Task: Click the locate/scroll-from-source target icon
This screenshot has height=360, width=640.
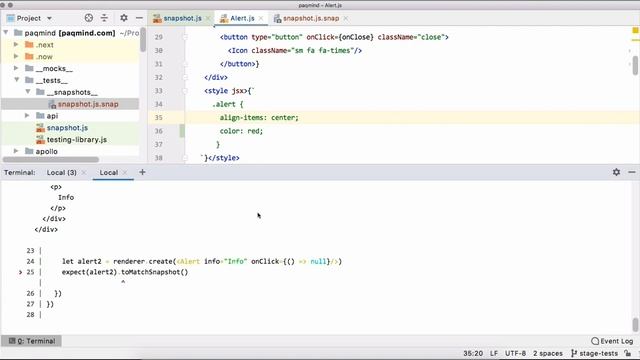Action: pyautogui.click(x=89, y=18)
